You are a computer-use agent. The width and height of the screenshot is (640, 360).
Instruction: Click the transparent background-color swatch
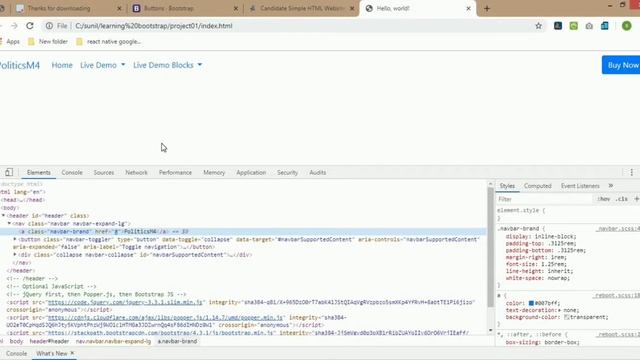[567, 317]
